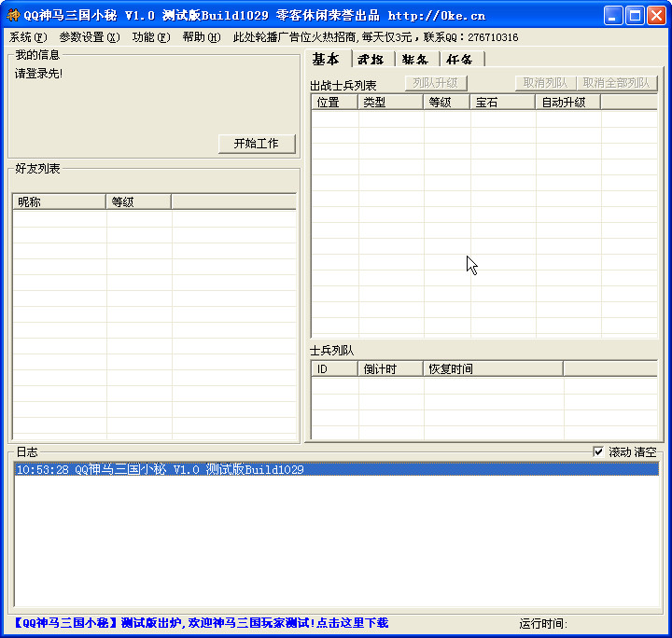Click the 昵称 column header in friend list
This screenshot has width=672, height=638.
tap(60, 201)
